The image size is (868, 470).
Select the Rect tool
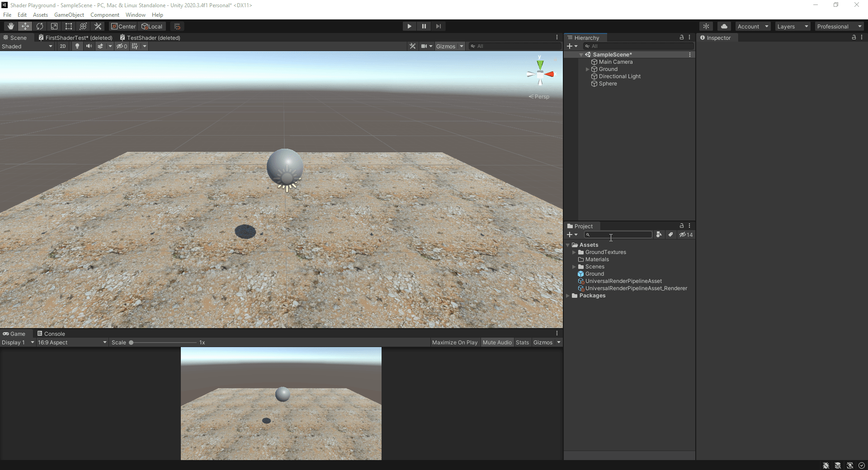pos(69,26)
